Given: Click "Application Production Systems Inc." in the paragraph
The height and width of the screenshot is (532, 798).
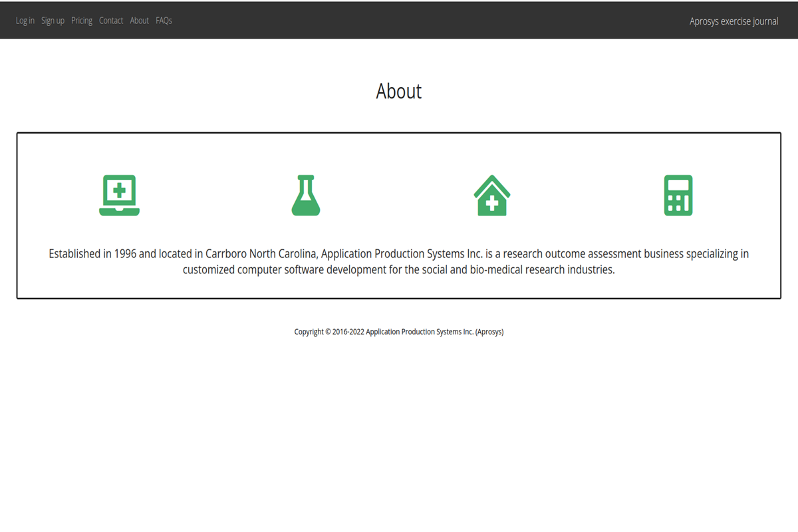Looking at the screenshot, I should click(401, 254).
